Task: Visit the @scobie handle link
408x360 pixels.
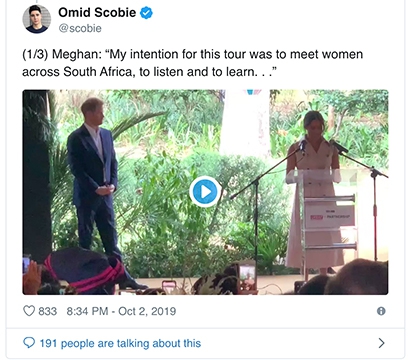Action: click(x=80, y=28)
